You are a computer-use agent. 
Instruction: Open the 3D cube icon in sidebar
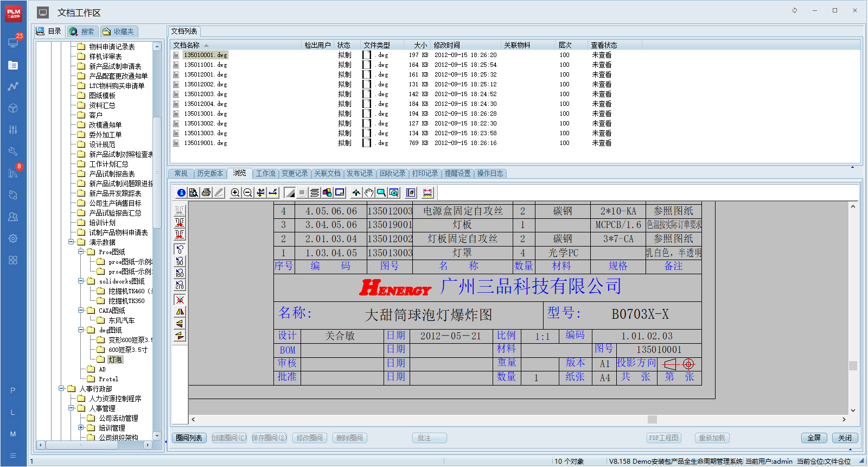click(x=13, y=108)
